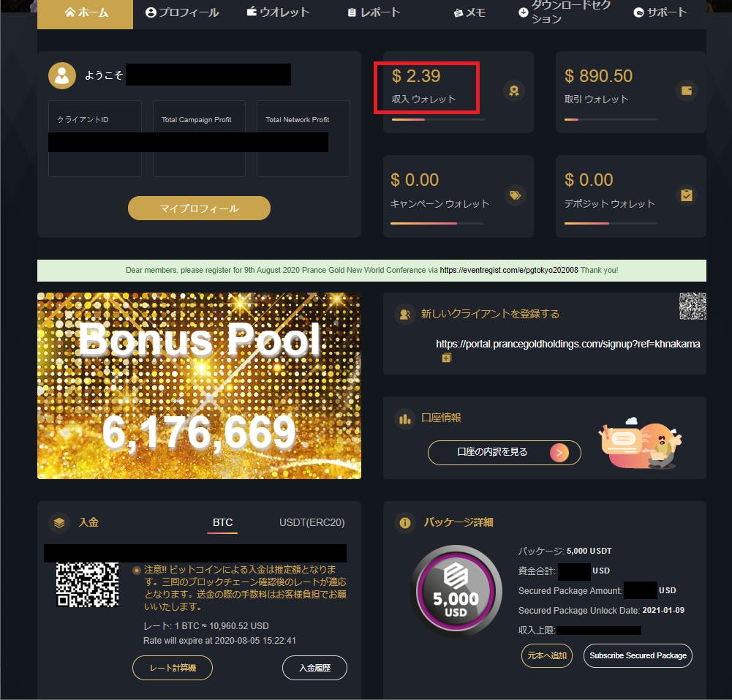This screenshot has width=732, height=700.
Task: Click the user avatar icon
Action: 62,75
